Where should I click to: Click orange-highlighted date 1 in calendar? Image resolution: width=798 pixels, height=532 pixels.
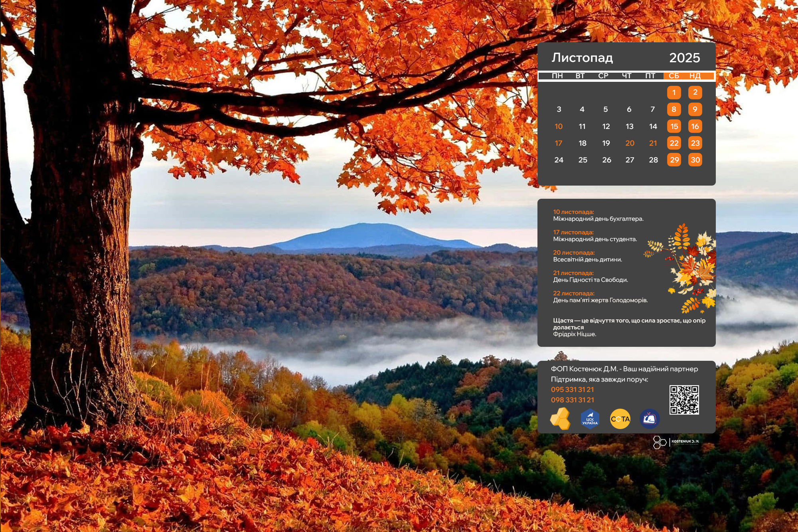click(674, 93)
